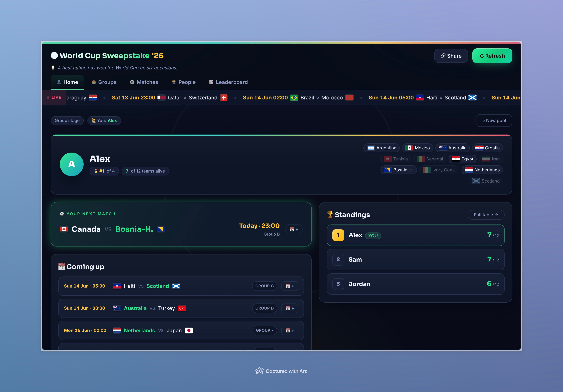This screenshot has width=563, height=392.
Task: Open Jordan's standings row
Action: pos(416,284)
